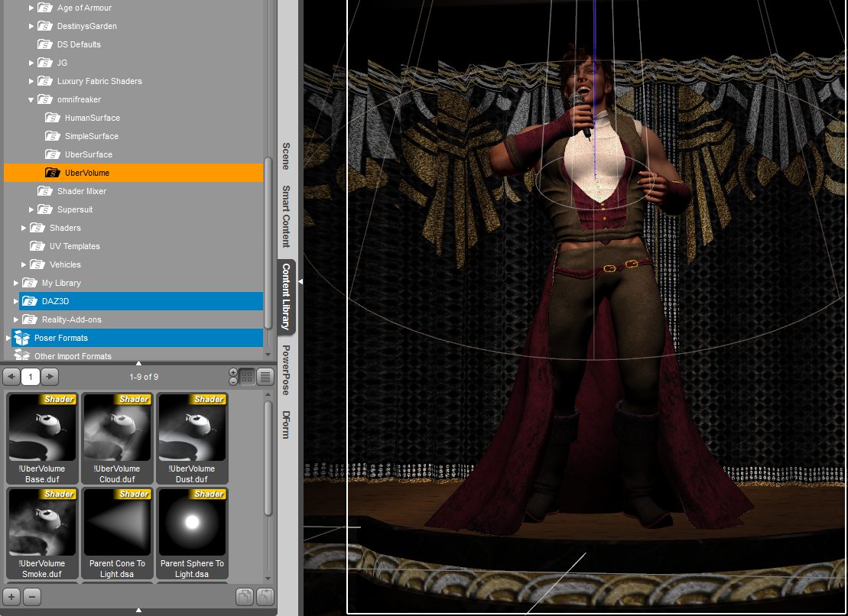Click the page number 1 field
The width and height of the screenshot is (848, 616).
(31, 377)
